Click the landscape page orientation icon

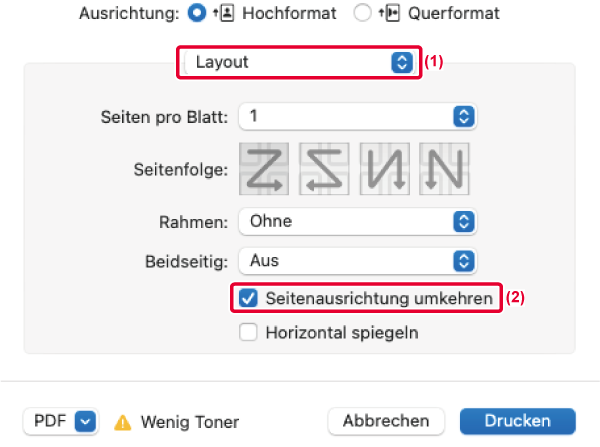[390, 14]
